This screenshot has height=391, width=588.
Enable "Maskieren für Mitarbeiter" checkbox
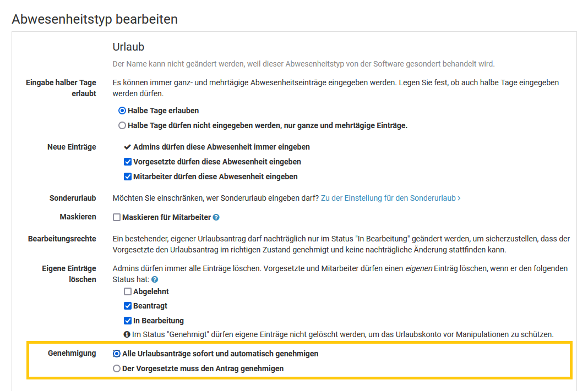click(117, 217)
